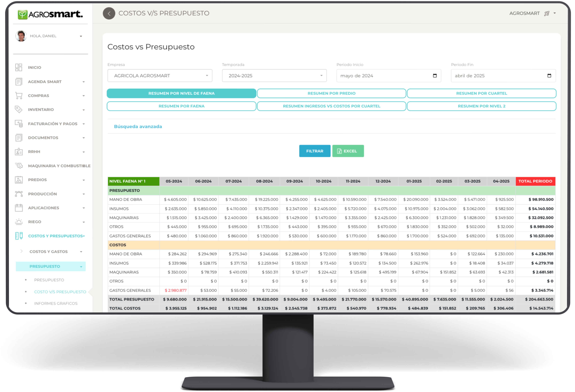Open Búsqueda avanzada link
575x392 pixels.
point(138,126)
